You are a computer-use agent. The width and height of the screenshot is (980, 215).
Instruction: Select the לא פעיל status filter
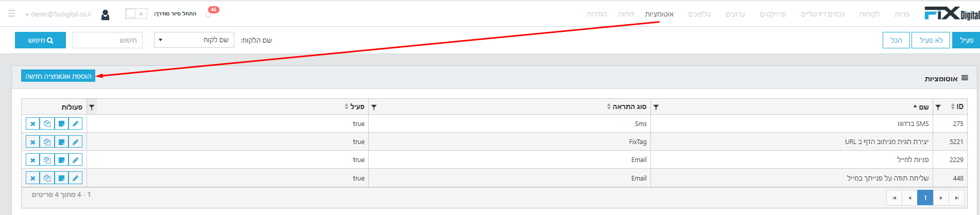[931, 40]
